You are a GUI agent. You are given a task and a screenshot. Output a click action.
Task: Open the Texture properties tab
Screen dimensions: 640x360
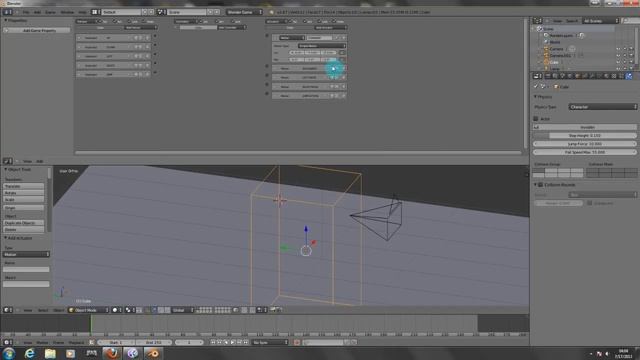tap(614, 76)
